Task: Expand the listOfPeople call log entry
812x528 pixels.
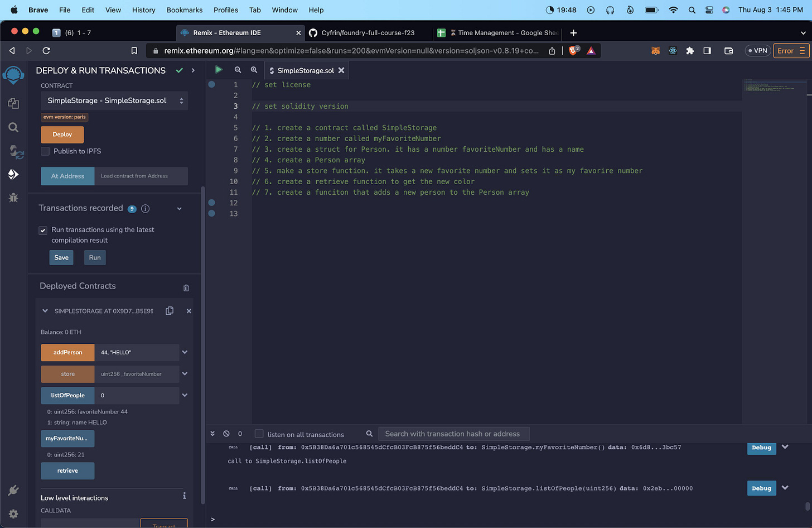Action: pos(785,488)
